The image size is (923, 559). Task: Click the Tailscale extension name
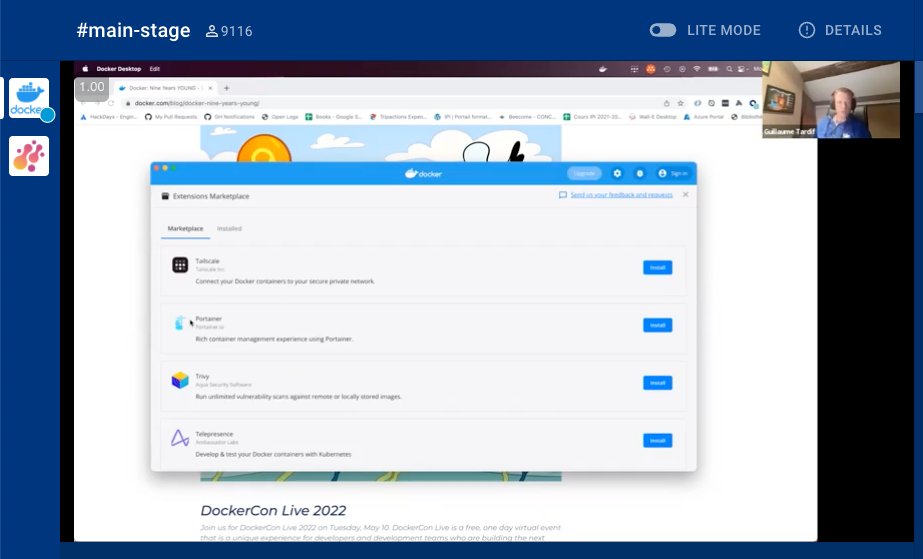[207, 261]
